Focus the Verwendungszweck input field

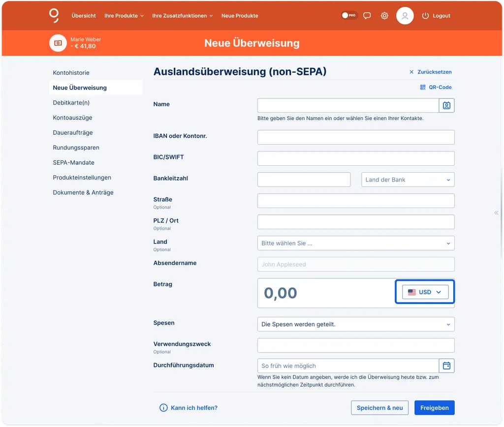coord(356,345)
